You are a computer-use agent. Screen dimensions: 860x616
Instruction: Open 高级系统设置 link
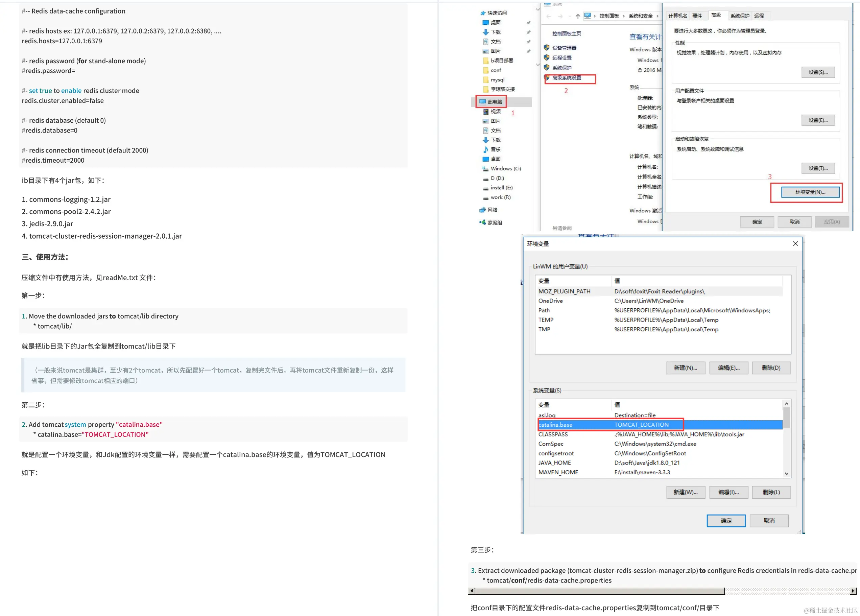[567, 78]
